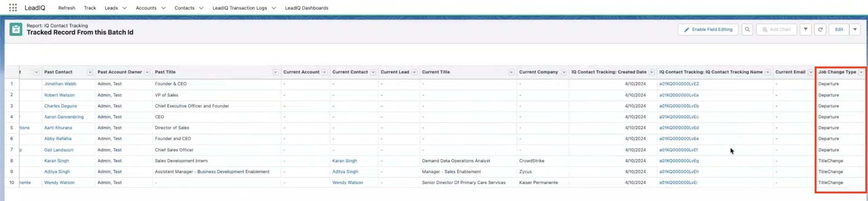This screenshot has height=201, width=868.
Task: Open the report filter funnel icon
Action: point(806,29)
